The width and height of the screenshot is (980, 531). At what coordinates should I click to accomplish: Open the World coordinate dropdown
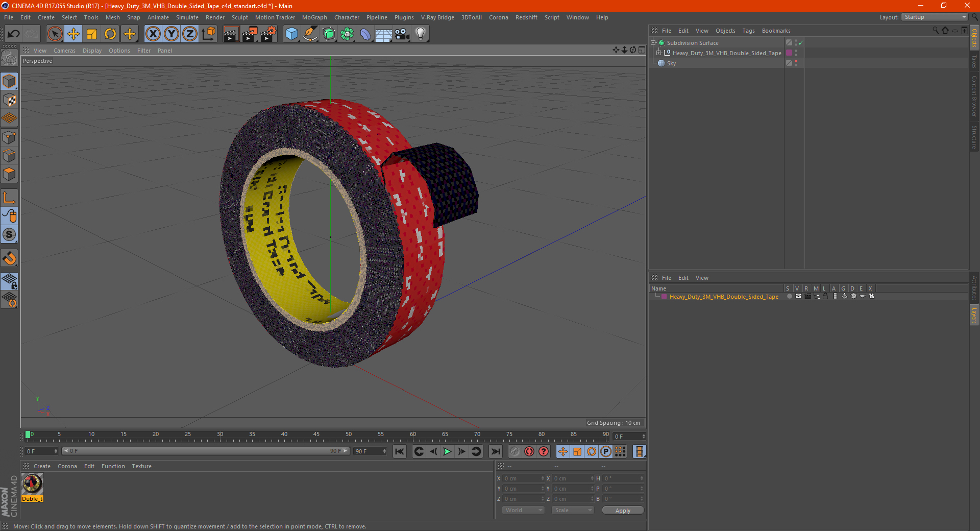(523, 510)
